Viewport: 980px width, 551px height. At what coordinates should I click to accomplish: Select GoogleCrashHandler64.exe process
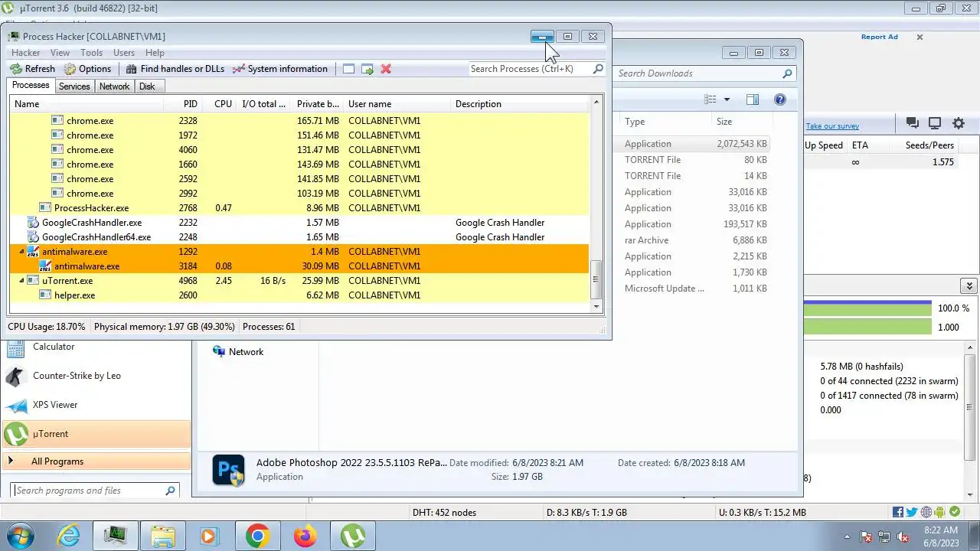300,237
